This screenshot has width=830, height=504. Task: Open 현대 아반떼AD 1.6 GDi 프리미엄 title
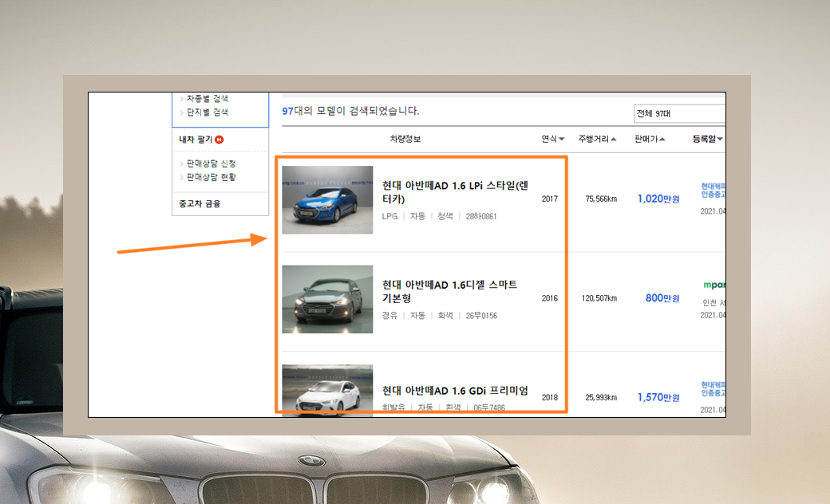[x=455, y=391]
